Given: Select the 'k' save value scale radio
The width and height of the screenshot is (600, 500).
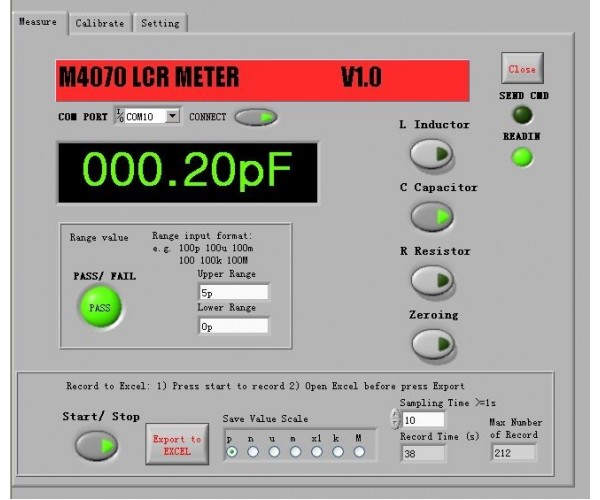Looking at the screenshot, I should point(336,451).
